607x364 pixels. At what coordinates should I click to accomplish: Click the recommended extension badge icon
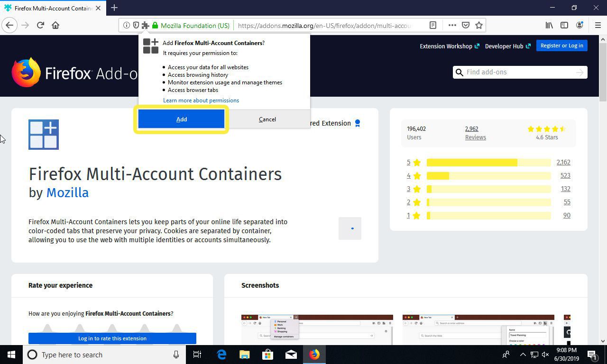point(358,123)
